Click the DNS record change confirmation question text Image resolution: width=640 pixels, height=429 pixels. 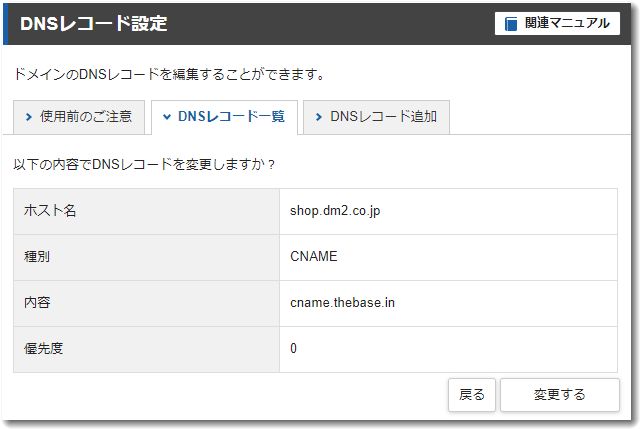[x=144, y=163]
